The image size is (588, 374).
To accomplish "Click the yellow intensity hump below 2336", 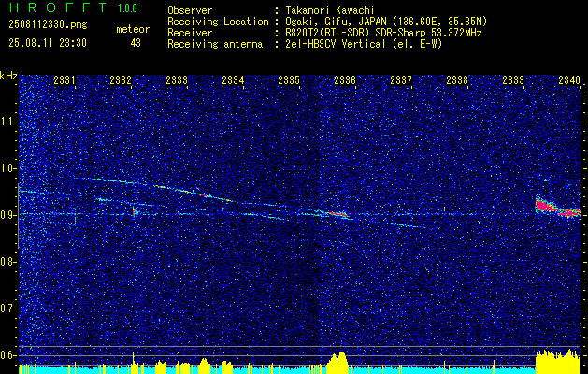I will click(x=337, y=363).
